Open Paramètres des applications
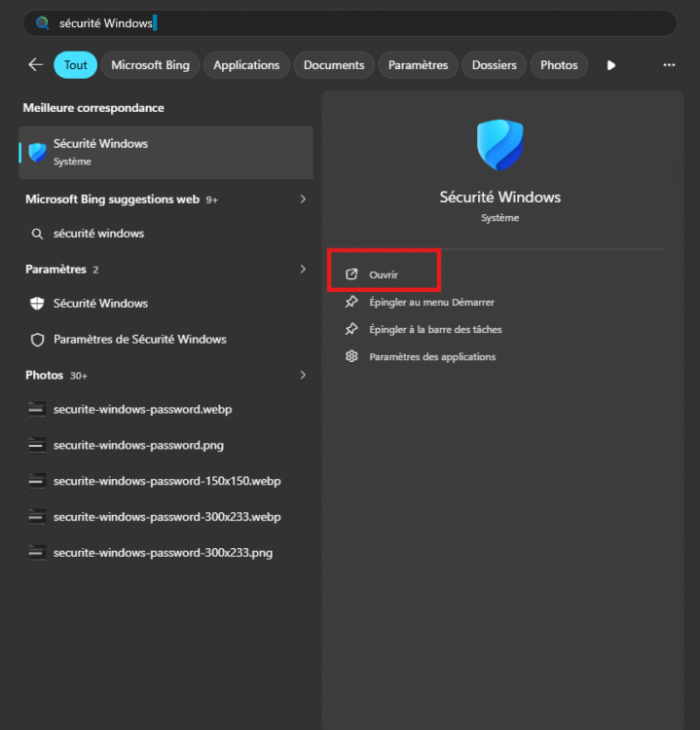The image size is (700, 730). pos(432,356)
